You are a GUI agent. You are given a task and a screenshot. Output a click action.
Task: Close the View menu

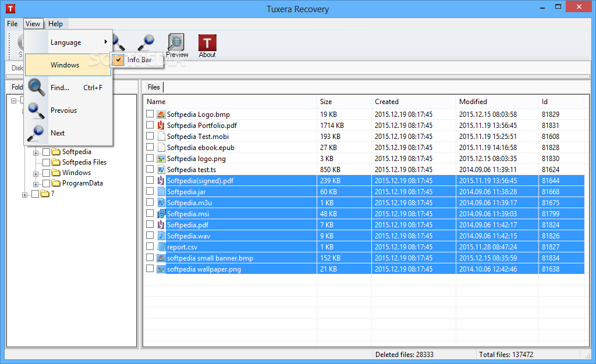33,23
